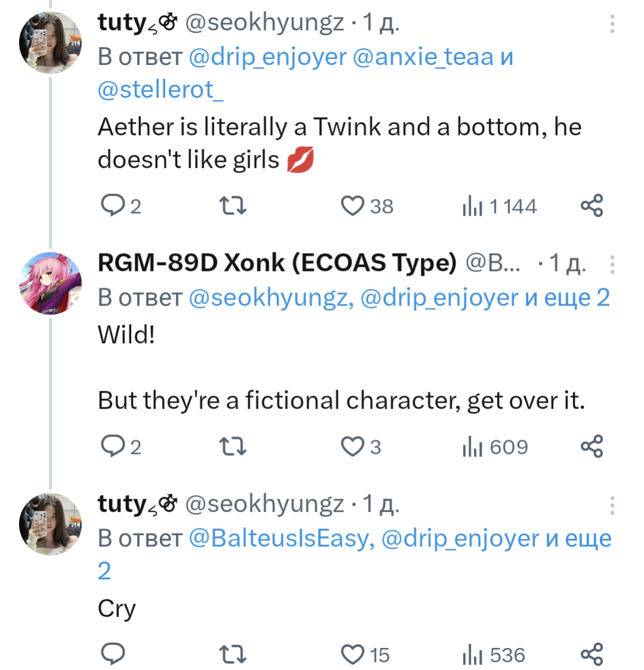The width and height of the screenshot is (644, 670).
Task: Retweet the Aether Twink tweet
Action: click(233, 206)
